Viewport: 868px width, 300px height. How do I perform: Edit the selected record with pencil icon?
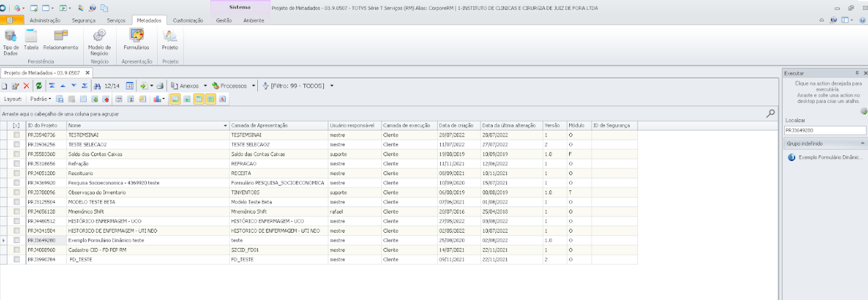pos(15,86)
